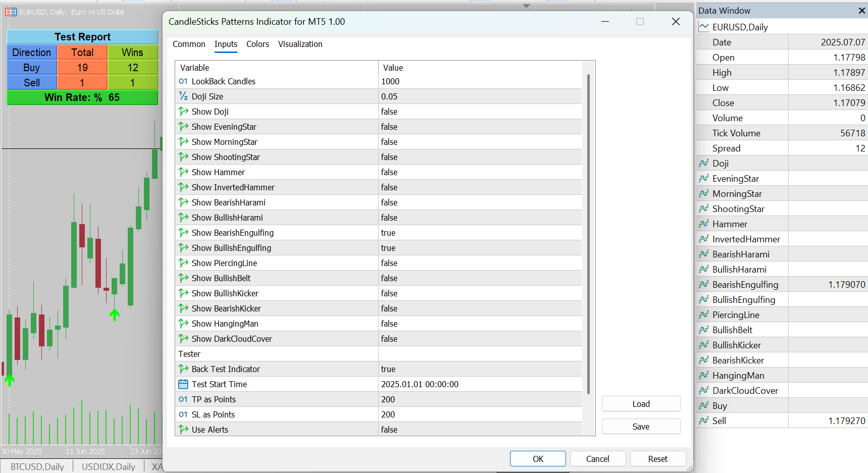Click the TP as Points integer icon

pos(183,399)
